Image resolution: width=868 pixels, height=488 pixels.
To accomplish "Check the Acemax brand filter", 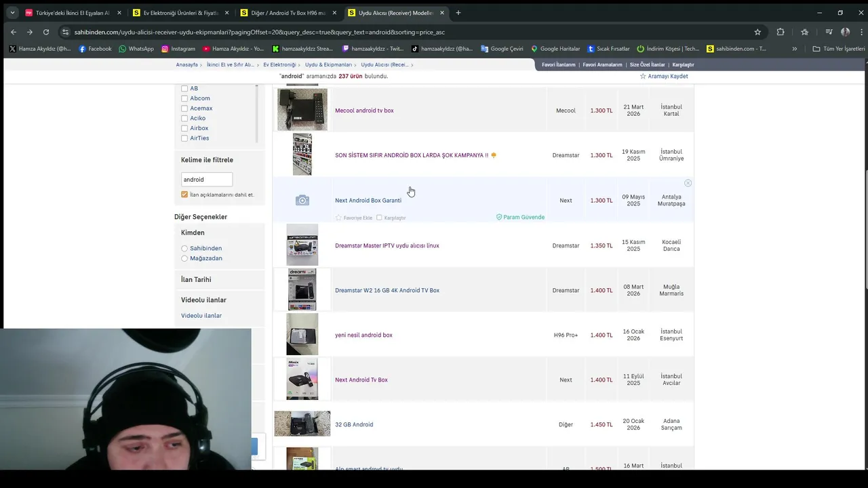I will [184, 108].
